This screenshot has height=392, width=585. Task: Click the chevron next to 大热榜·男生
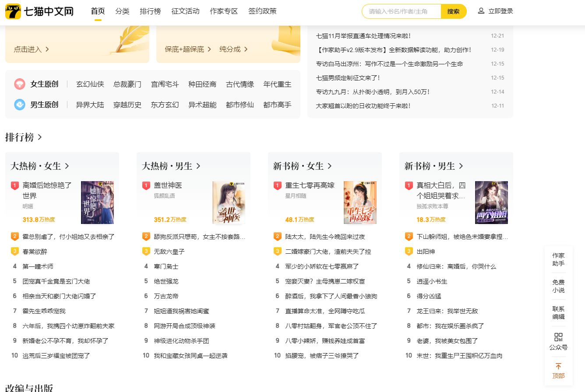199,166
